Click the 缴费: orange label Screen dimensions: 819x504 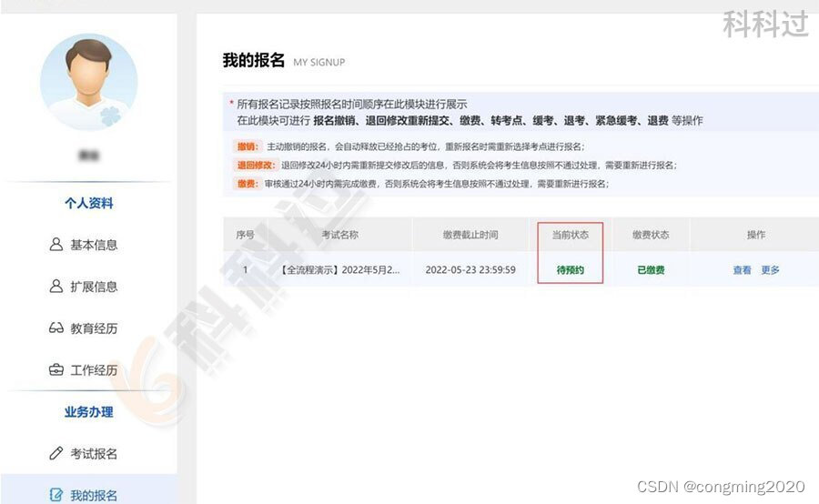coord(248,184)
